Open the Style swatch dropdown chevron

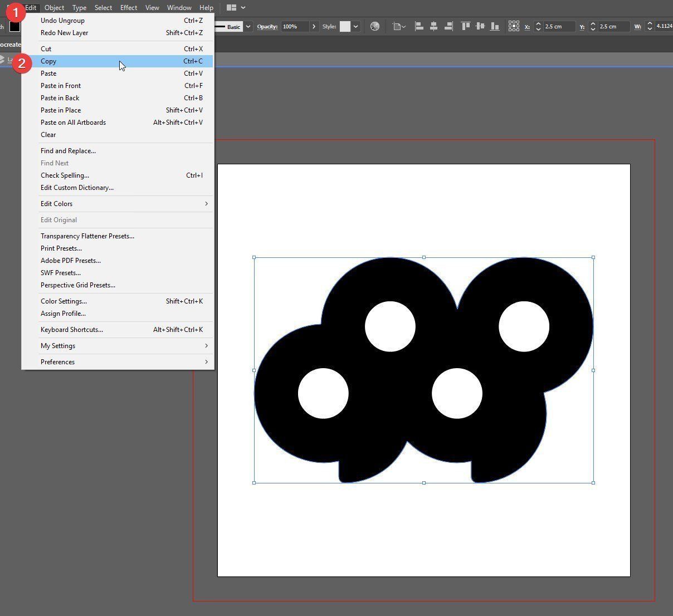355,26
